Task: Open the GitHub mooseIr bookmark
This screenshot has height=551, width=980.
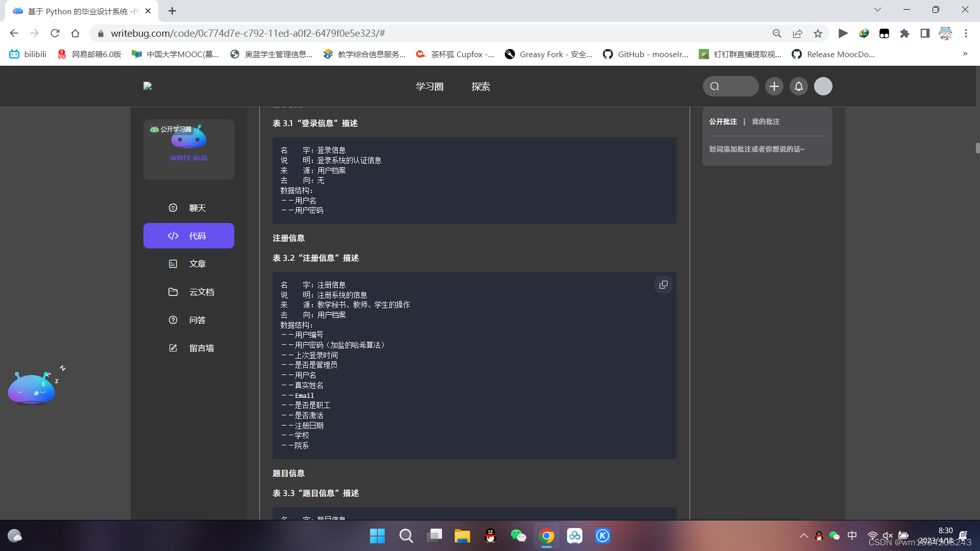Action: click(646, 54)
